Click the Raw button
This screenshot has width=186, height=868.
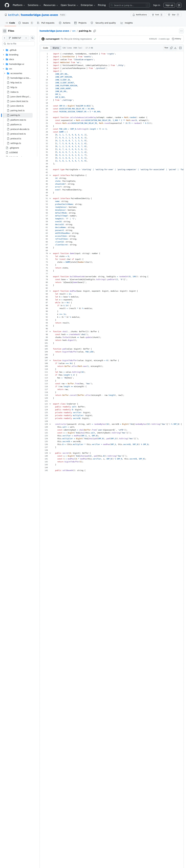[166, 48]
